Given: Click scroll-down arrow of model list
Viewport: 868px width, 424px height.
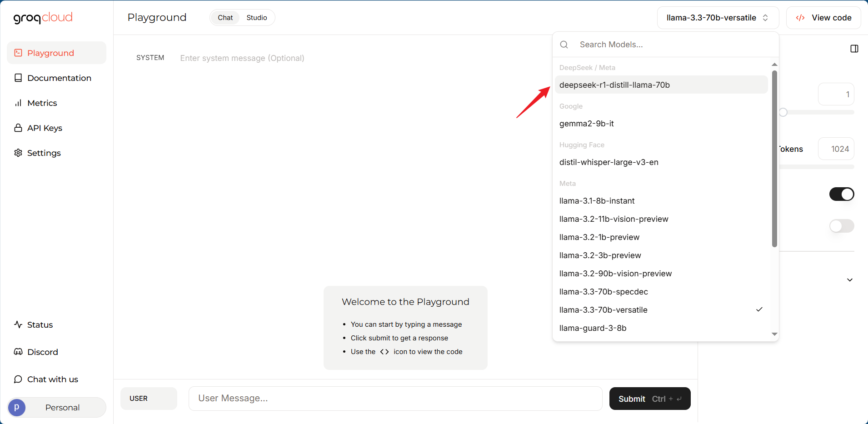Looking at the screenshot, I should [774, 334].
